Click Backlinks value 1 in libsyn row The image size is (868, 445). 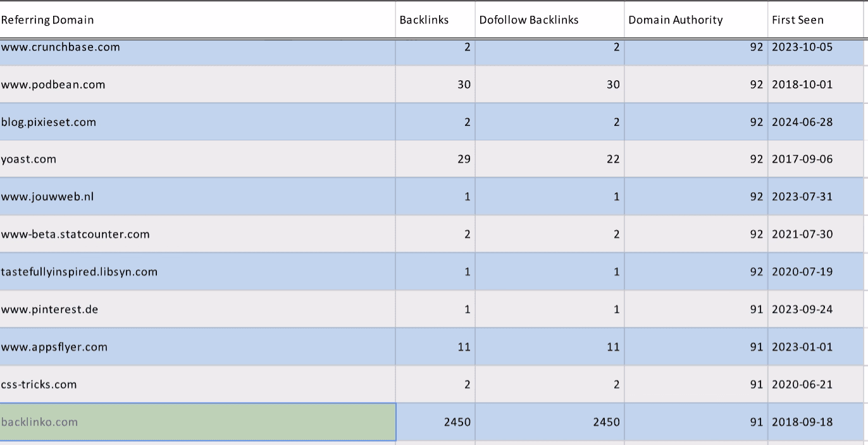(x=435, y=272)
